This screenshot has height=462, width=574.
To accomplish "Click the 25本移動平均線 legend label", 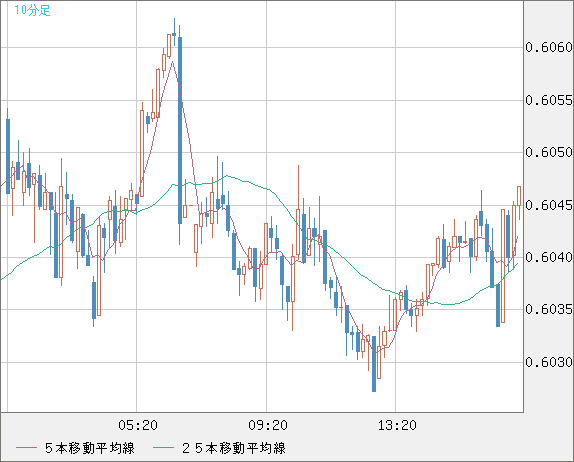I will [x=234, y=448].
